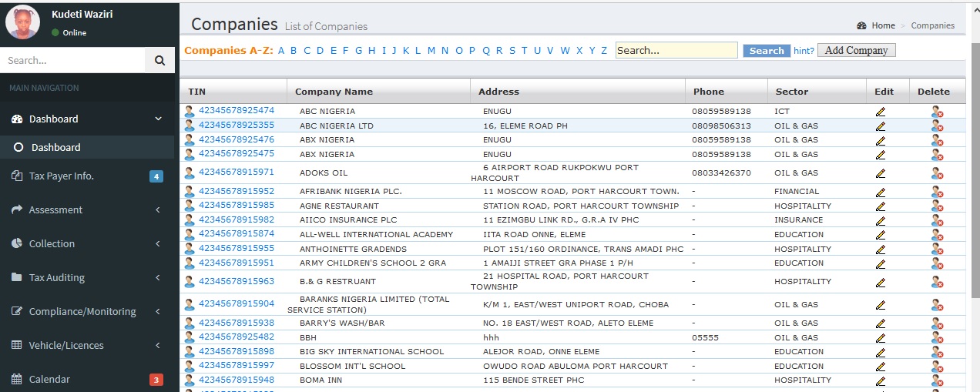Viewport: 980px width, 392px height.
Task: Click the user icon beside AFRIBANK NIGERIA PLC
Action: (190, 192)
